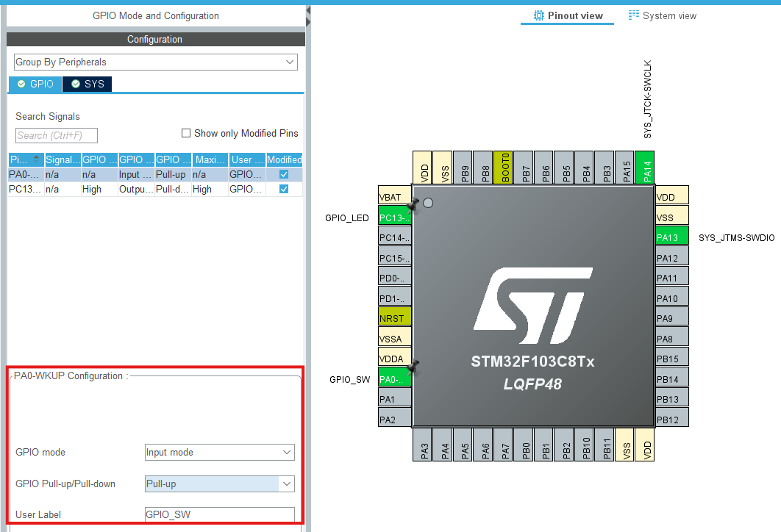
Task: Click the SYS_JTCK-SWCLK signal label
Action: point(647,99)
